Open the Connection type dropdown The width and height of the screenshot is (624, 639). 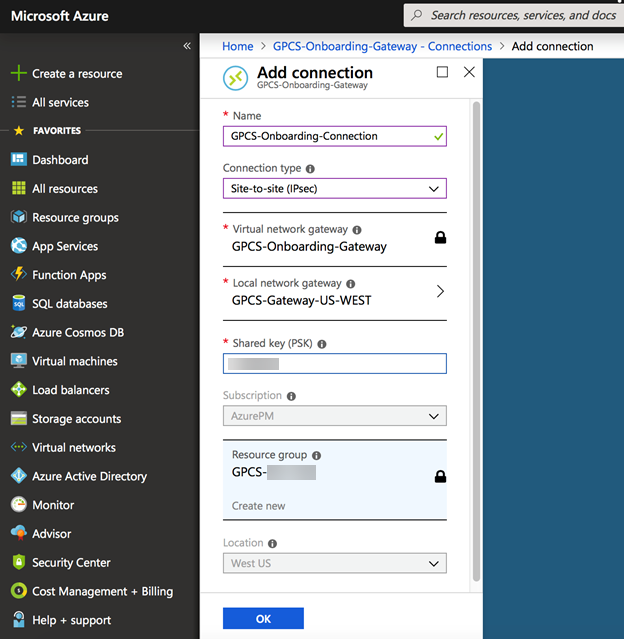coord(334,188)
